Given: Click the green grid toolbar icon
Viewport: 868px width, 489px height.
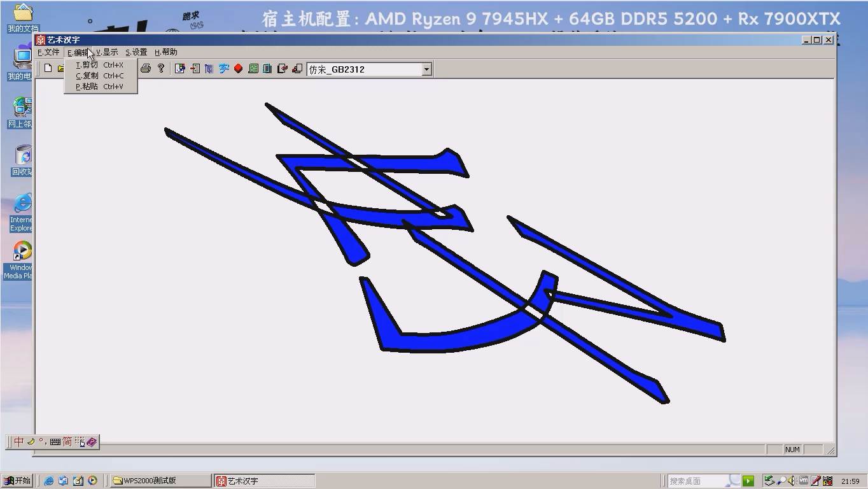Looking at the screenshot, I should click(253, 68).
